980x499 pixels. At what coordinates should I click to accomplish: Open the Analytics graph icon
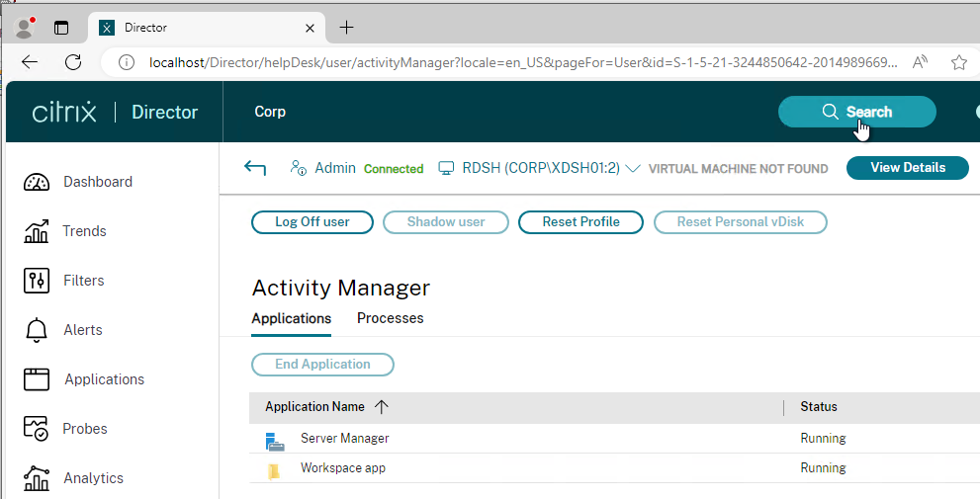37,478
